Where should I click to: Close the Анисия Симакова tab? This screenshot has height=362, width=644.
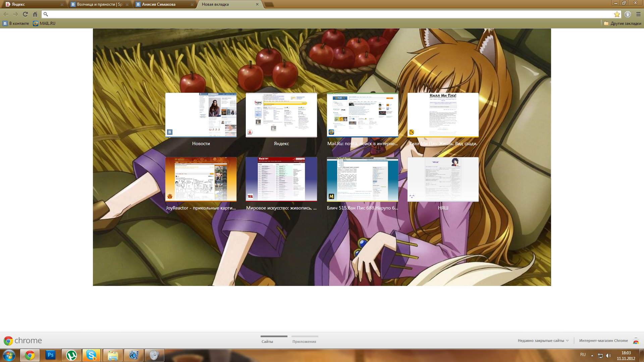192,5
